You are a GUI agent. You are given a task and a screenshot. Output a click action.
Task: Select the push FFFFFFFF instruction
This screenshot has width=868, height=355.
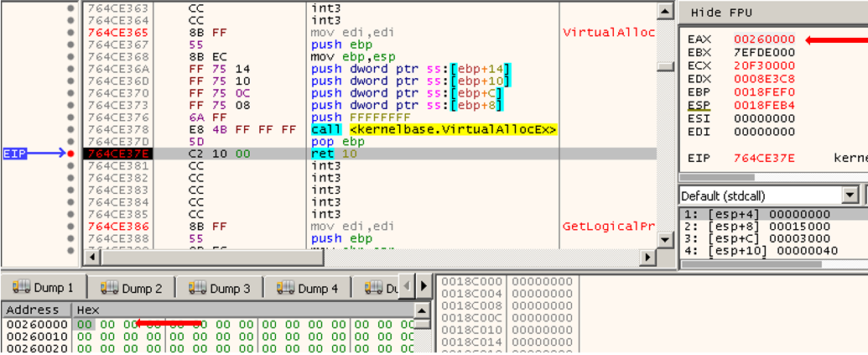pos(361,117)
